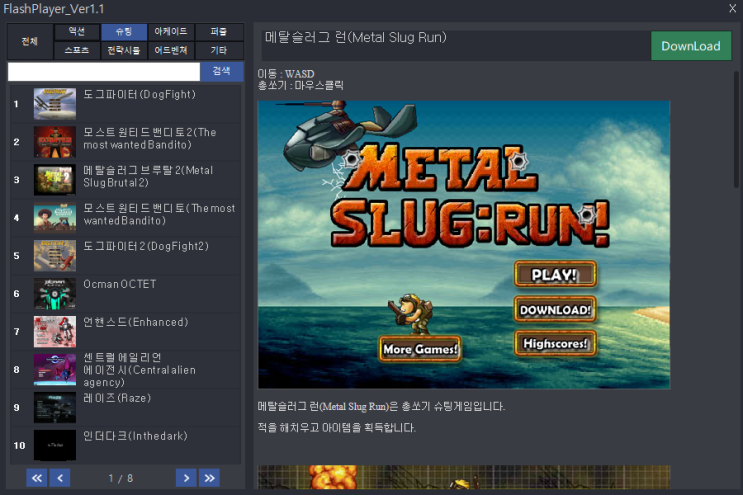Viewport: 743px width, 495px height.
Task: Select 언핸스드(Enhanced) title text
Action: [x=136, y=322]
